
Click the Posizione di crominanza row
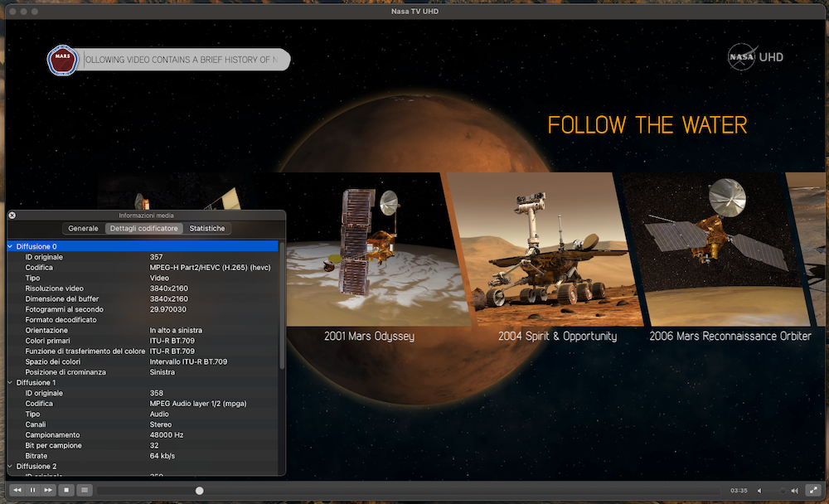click(143, 372)
